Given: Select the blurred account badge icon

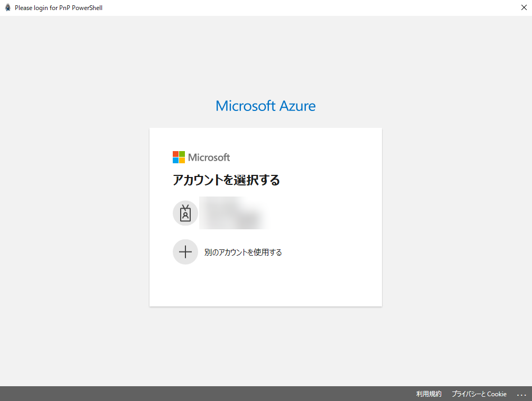Looking at the screenshot, I should (x=185, y=213).
